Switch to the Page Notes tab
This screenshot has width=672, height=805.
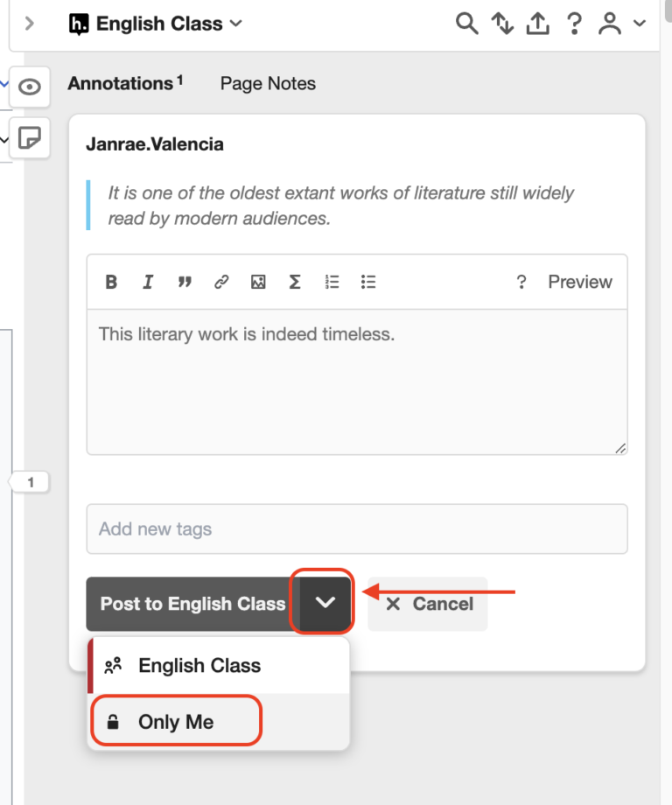pyautogui.click(x=267, y=83)
